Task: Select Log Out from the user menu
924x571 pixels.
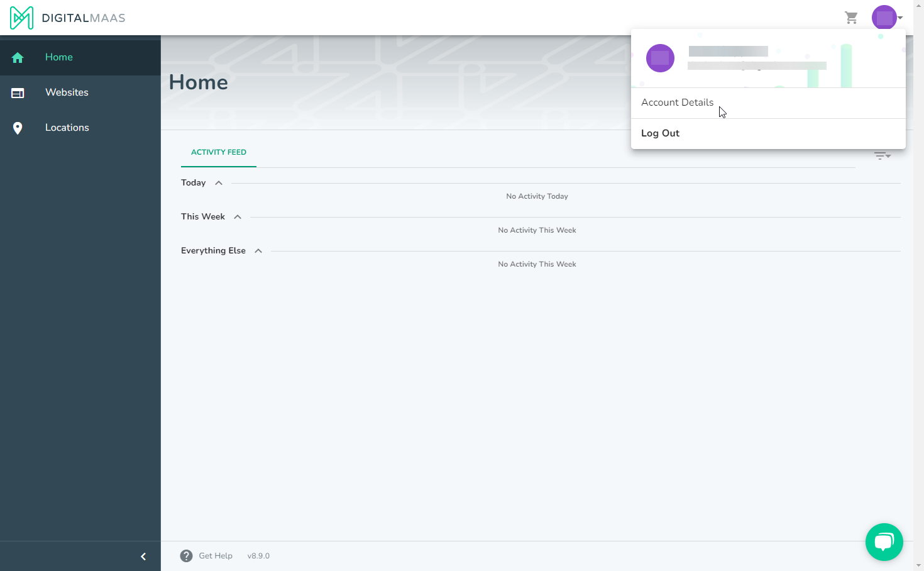Action: coord(660,133)
